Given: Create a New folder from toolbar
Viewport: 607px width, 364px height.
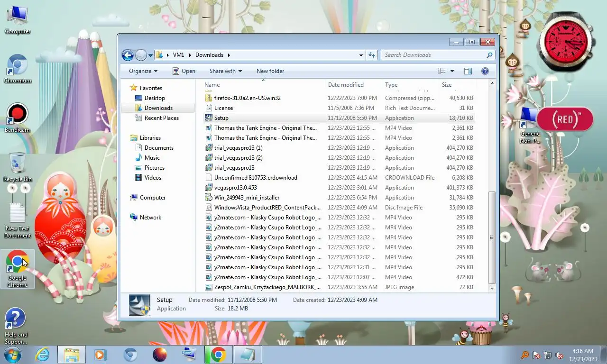Looking at the screenshot, I should click(x=270, y=71).
